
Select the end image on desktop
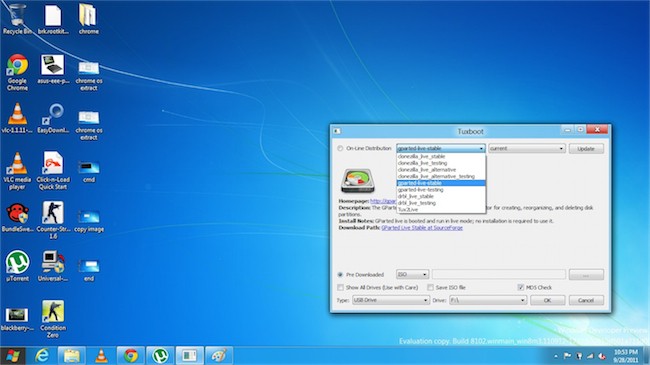pyautogui.click(x=89, y=270)
